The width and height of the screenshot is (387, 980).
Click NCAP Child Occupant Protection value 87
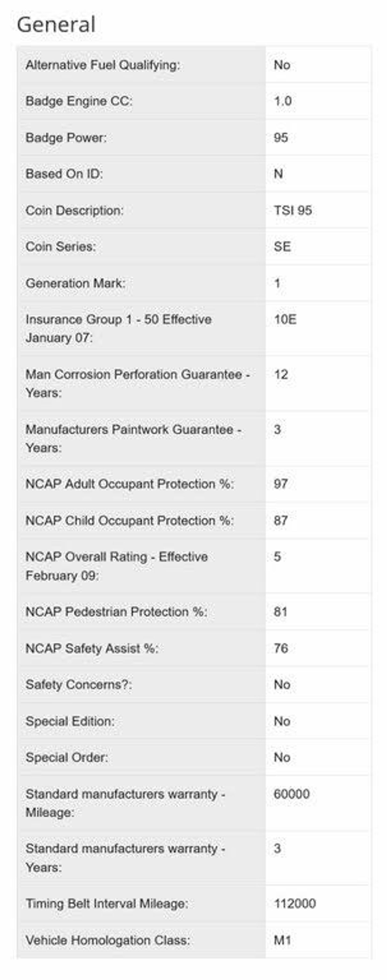coord(281,520)
